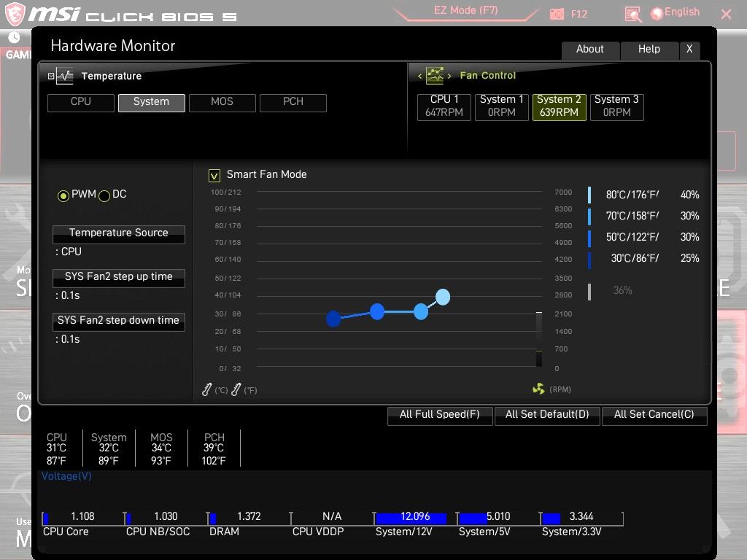This screenshot has width=747, height=560.
Task: Click the lightest blue fan curve point
Action: [x=443, y=297]
